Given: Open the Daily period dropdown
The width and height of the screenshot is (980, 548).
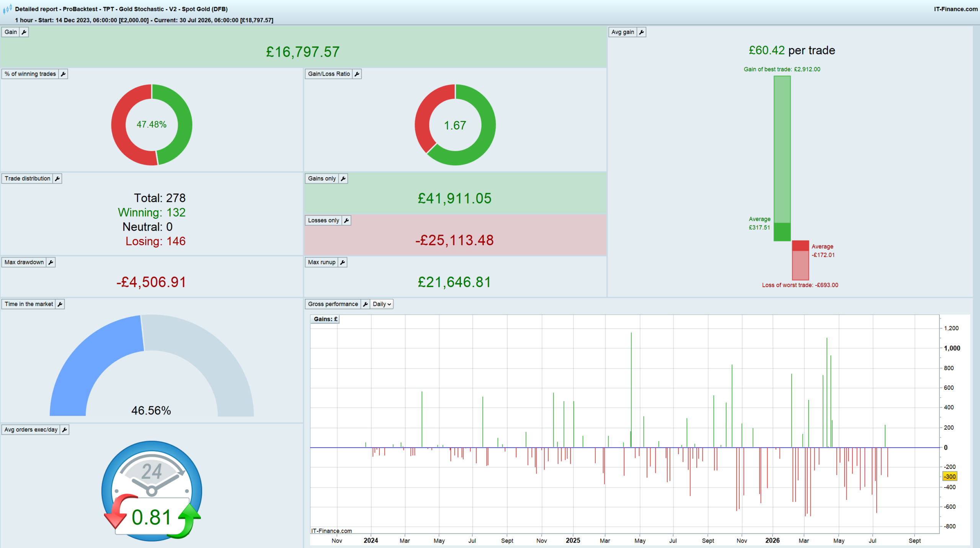Looking at the screenshot, I should point(382,304).
